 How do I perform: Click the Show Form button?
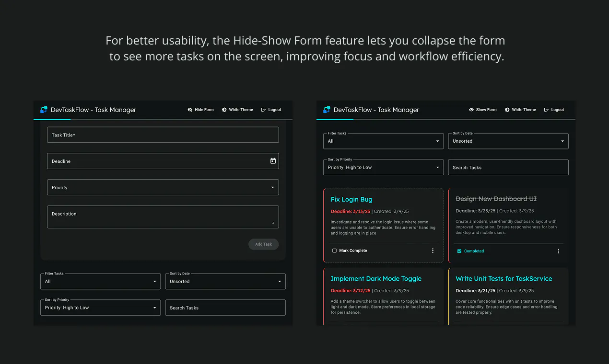click(x=482, y=110)
